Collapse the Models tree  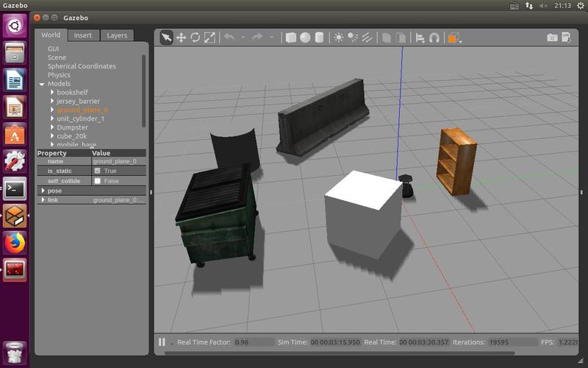tap(42, 84)
